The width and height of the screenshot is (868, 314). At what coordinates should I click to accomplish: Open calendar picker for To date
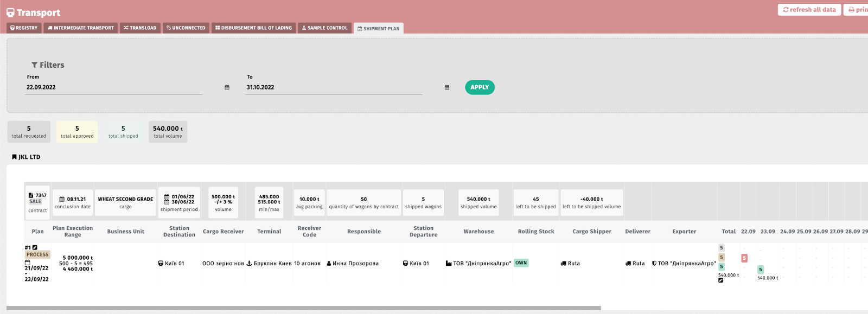(x=447, y=87)
